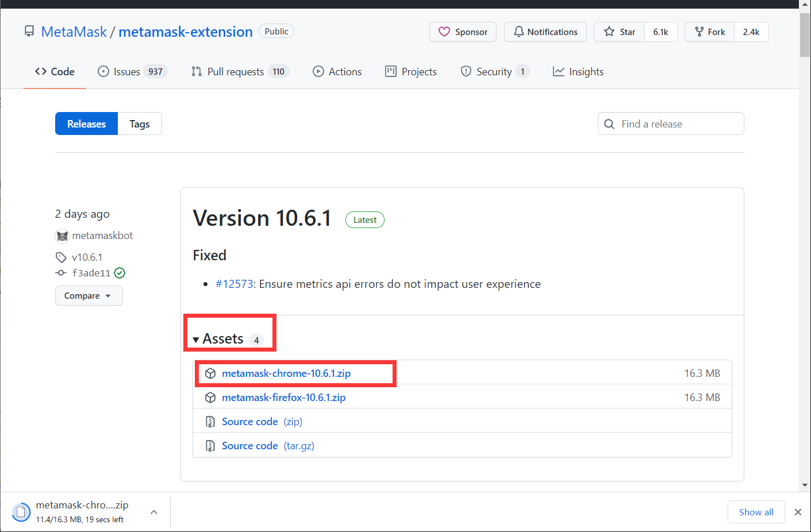Click the Security shield icon
This screenshot has width=811, height=532.
click(466, 71)
